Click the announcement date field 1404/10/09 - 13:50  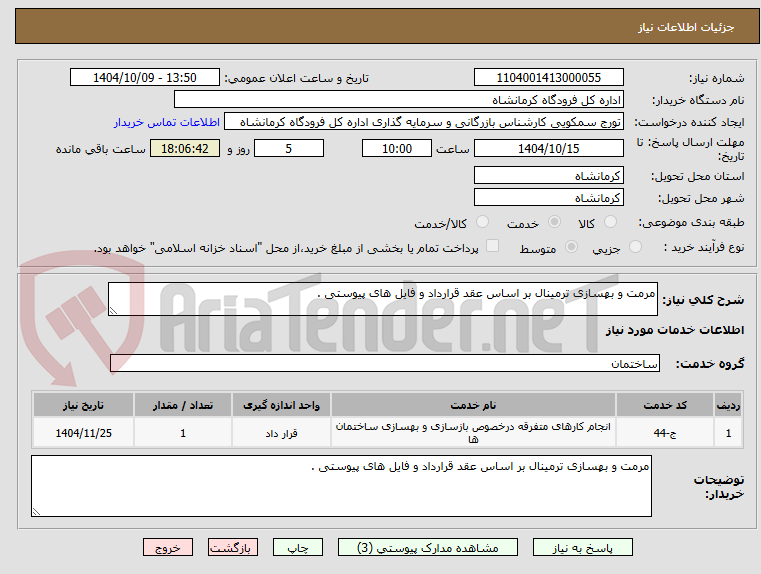click(145, 78)
